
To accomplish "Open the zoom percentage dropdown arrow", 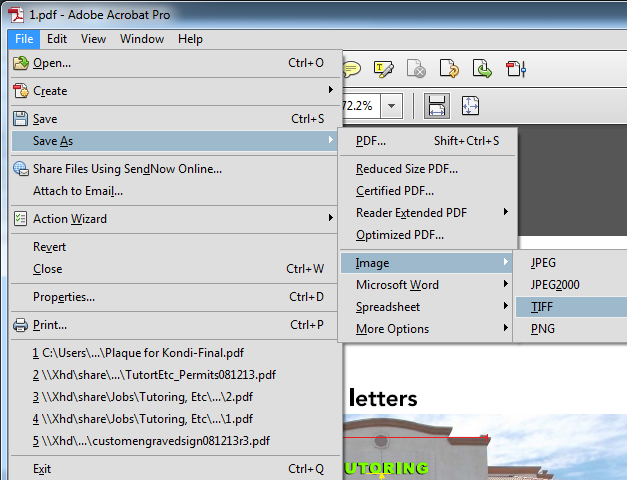I will point(391,106).
